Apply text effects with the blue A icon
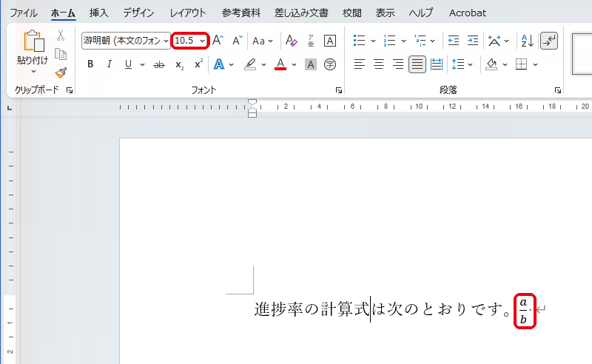592x364 pixels. [x=219, y=64]
